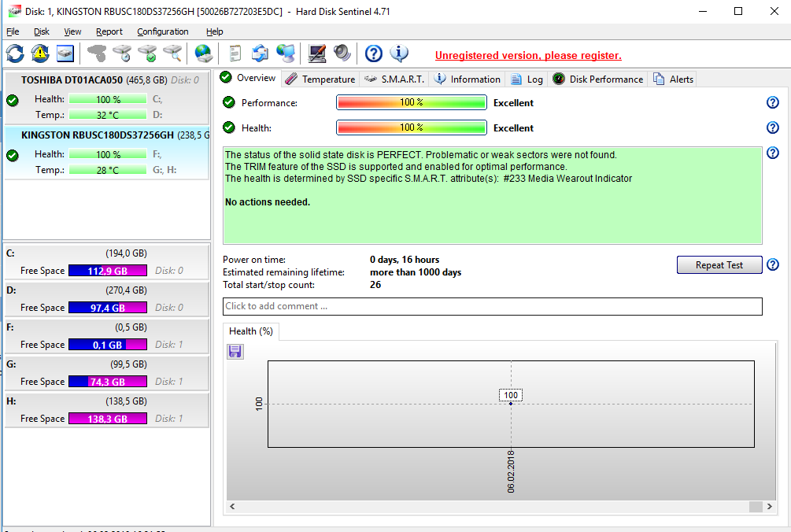The width and height of the screenshot is (791, 532).
Task: Click the info bubble icon in the toolbar
Action: 400,54
